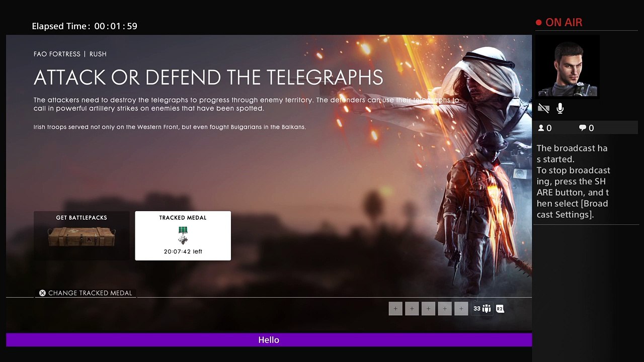Click the comments speech bubble icon
644x362 pixels.
pyautogui.click(x=583, y=128)
